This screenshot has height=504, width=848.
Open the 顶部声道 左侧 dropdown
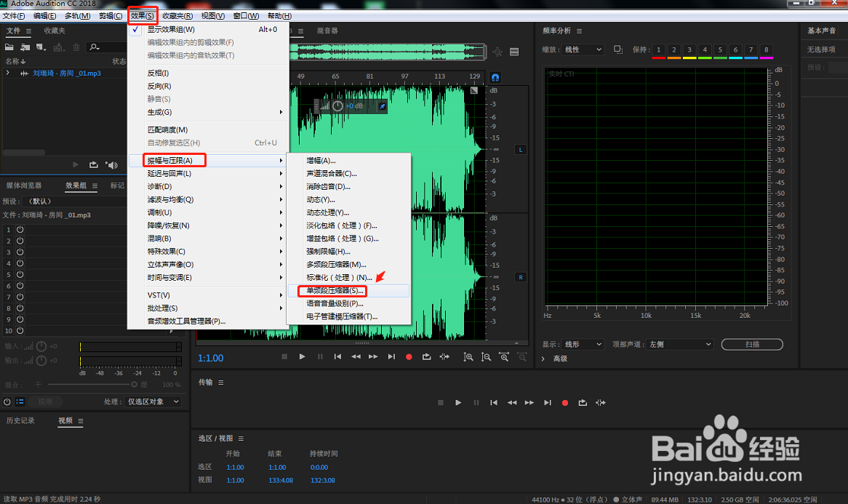point(680,344)
